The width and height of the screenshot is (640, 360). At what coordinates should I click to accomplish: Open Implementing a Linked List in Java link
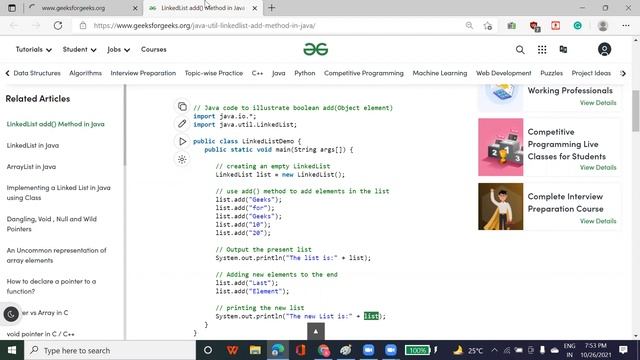tap(58, 193)
